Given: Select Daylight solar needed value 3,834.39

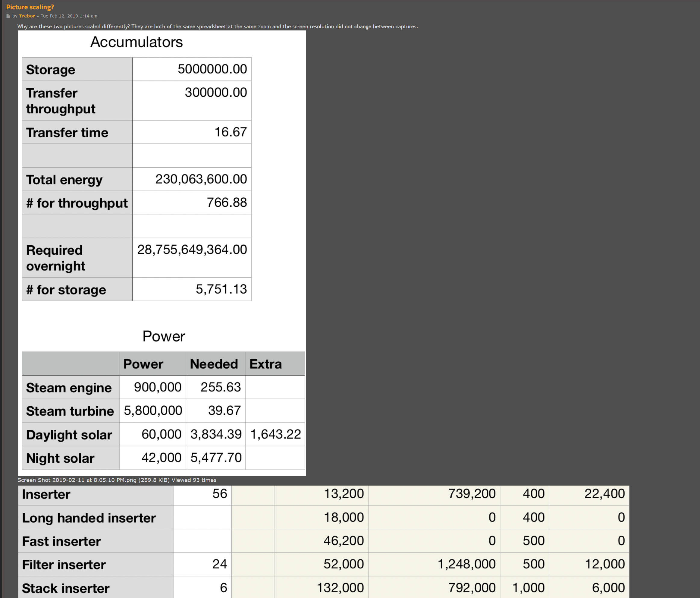Looking at the screenshot, I should point(216,434).
